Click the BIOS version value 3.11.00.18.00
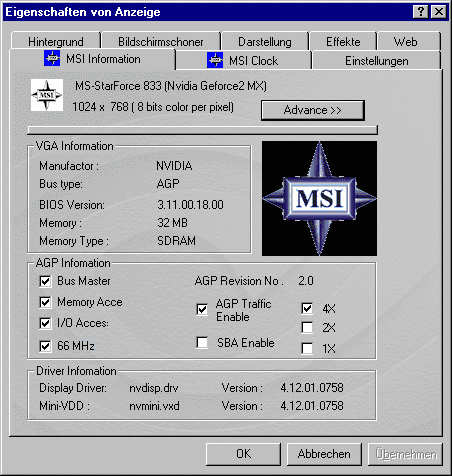 [x=190, y=205]
